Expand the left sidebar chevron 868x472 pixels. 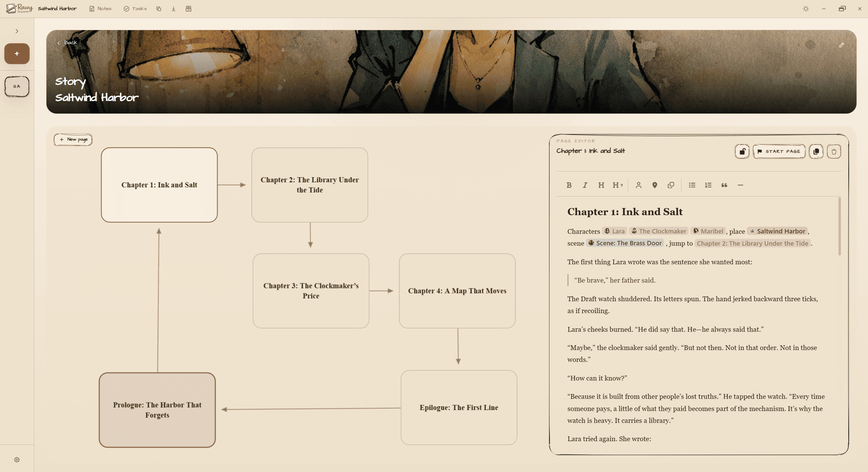click(x=17, y=31)
